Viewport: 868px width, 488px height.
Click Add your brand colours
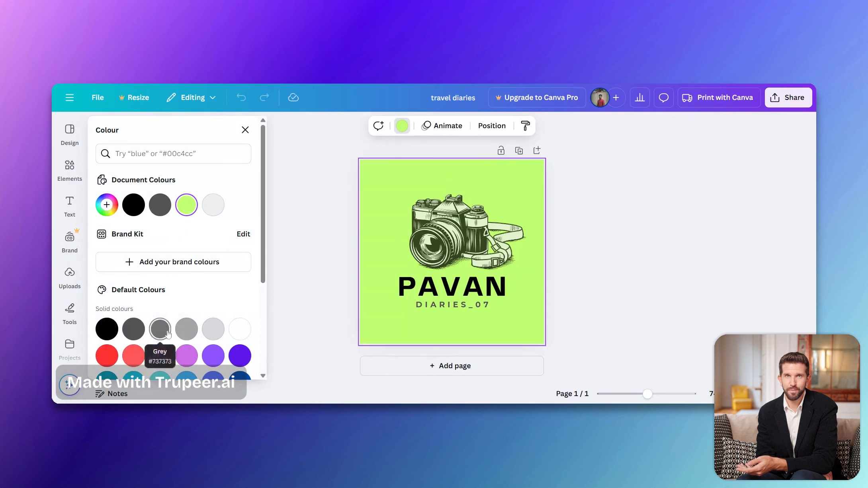(173, 262)
